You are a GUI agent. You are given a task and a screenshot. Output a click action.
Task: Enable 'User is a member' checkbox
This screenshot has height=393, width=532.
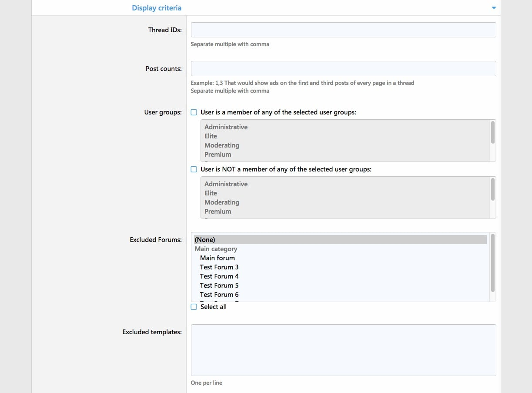tap(194, 112)
